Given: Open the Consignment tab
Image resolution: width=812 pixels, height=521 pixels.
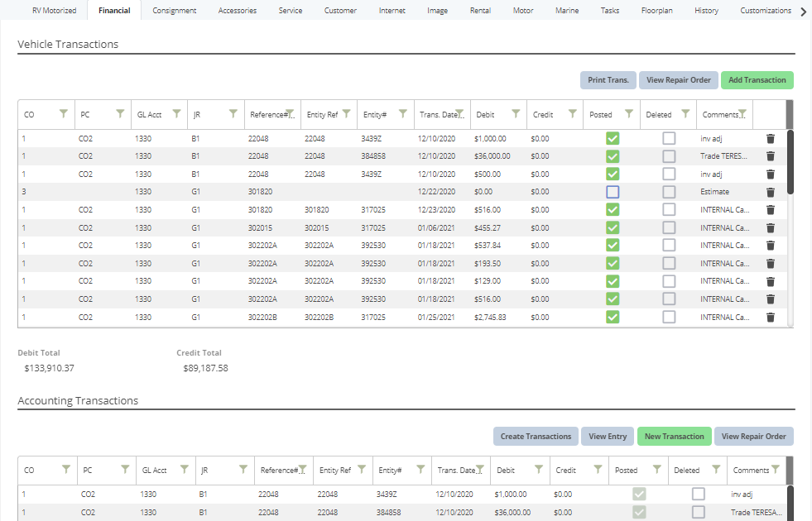Looking at the screenshot, I should 175,11.
